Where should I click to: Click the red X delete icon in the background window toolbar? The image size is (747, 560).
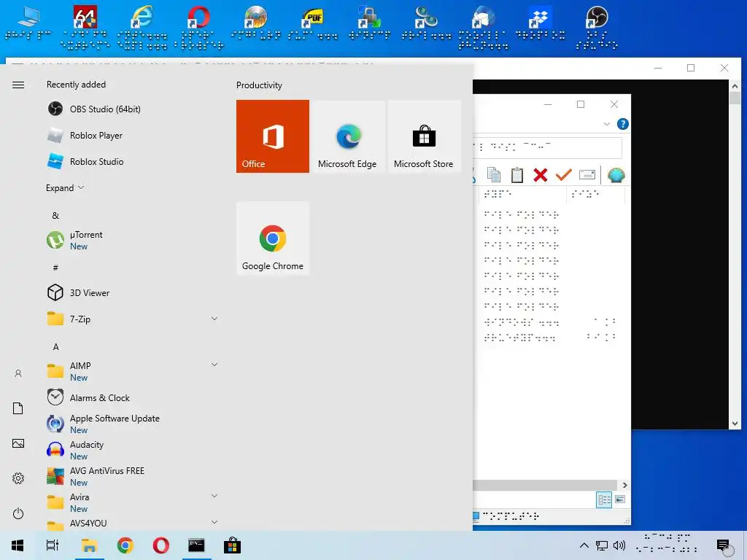pyautogui.click(x=541, y=175)
